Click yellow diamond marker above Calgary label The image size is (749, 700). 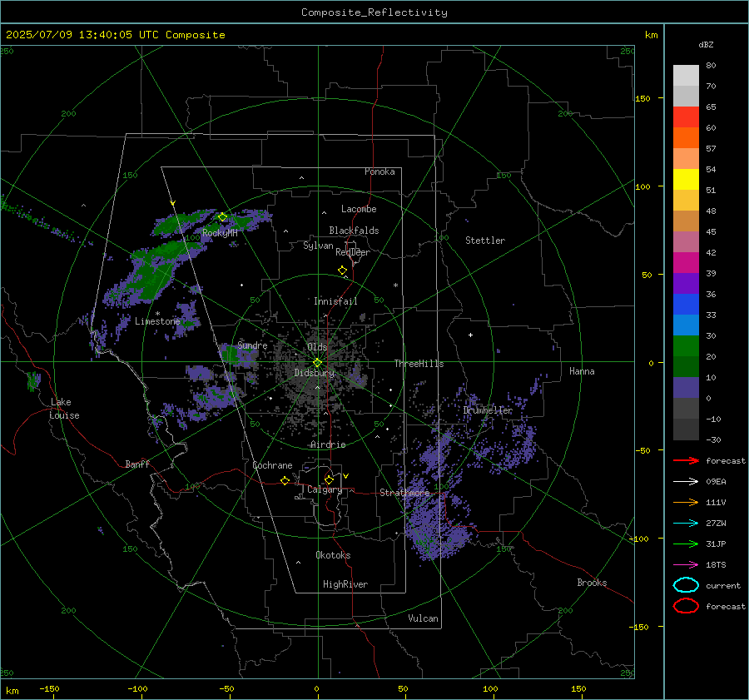[329, 479]
